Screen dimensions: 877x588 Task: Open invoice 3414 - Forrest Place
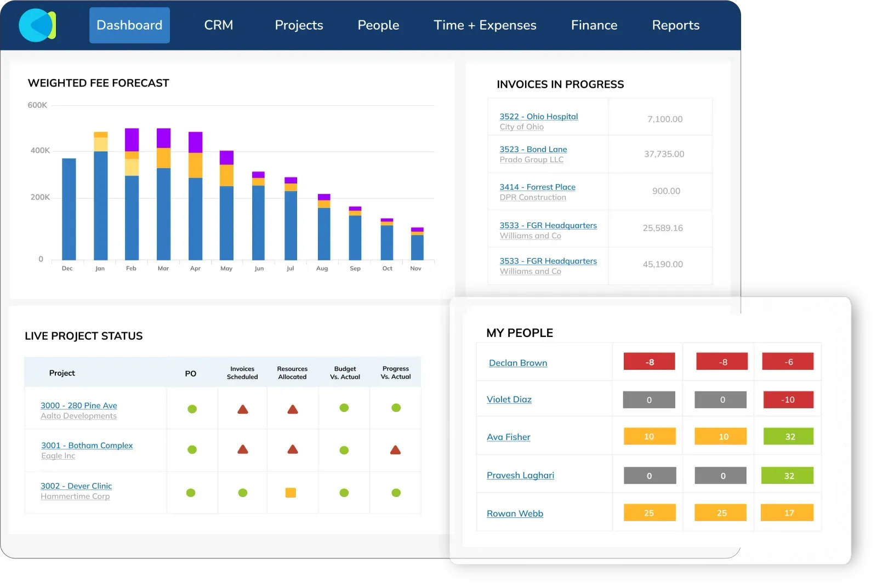click(x=538, y=187)
